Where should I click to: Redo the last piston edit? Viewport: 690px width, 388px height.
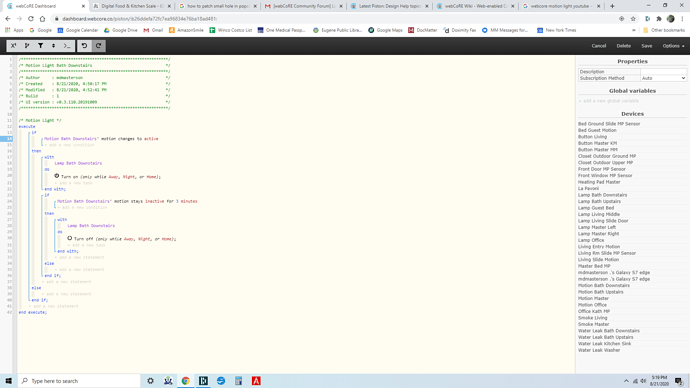99,46
